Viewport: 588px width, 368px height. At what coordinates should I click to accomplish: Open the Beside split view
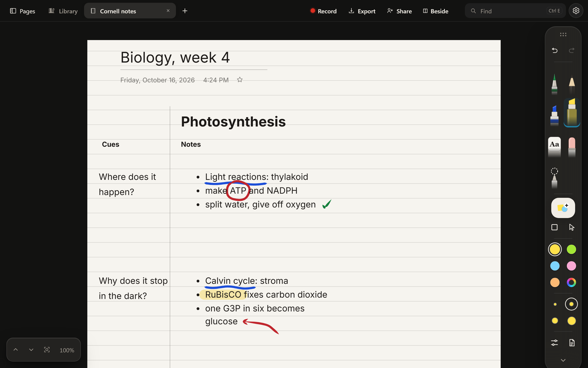click(x=435, y=11)
